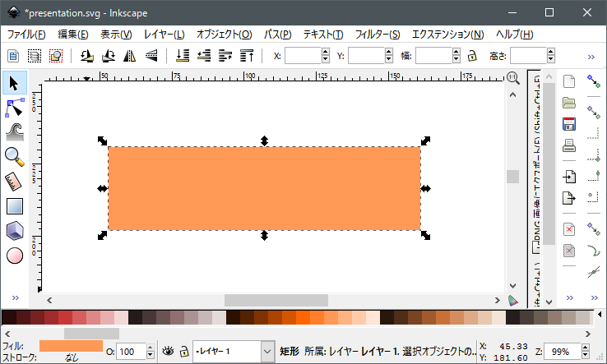The width and height of the screenshot is (607, 364).
Task: Expand toolbox overflow chevron
Action: pos(15,297)
